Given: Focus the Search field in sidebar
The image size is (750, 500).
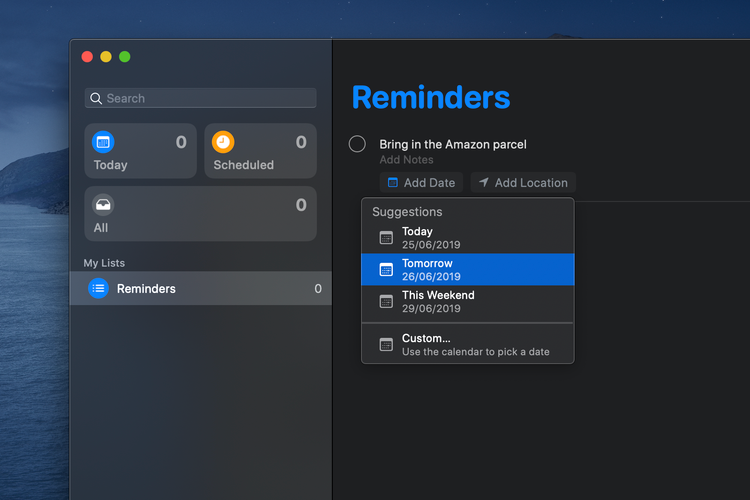Looking at the screenshot, I should pos(200,98).
